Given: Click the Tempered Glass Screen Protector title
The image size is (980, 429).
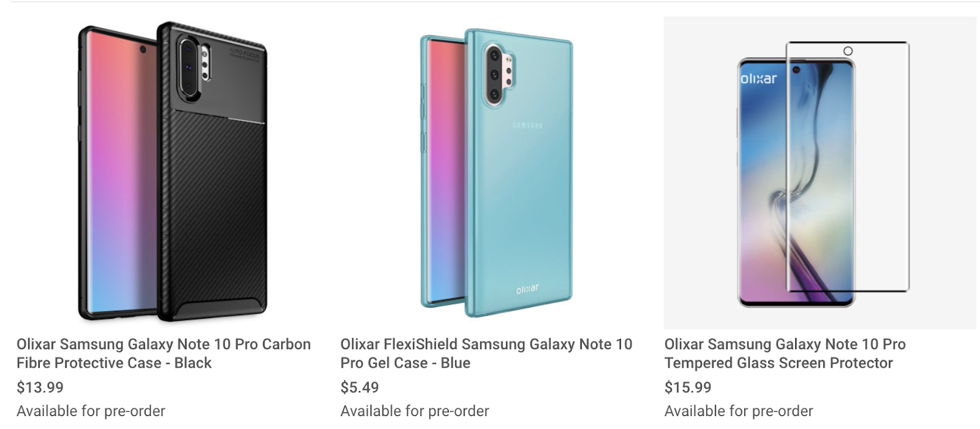Looking at the screenshot, I should tap(785, 353).
